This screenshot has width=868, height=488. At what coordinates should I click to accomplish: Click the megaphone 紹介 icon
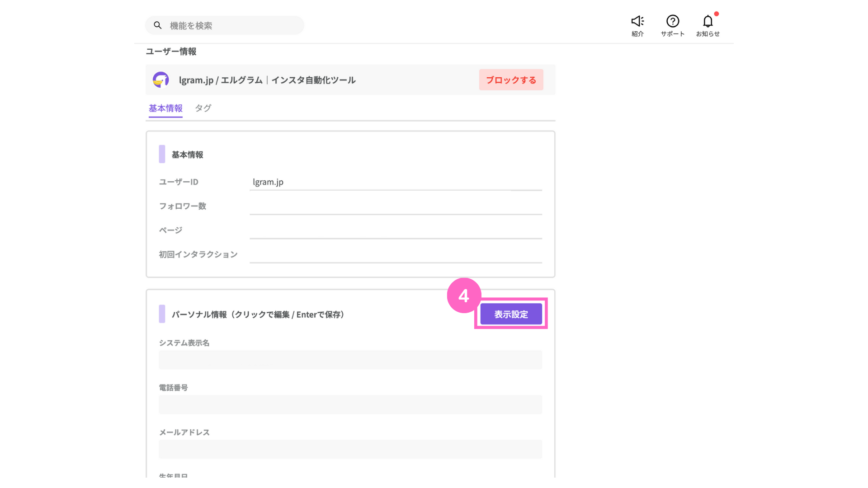(x=637, y=21)
